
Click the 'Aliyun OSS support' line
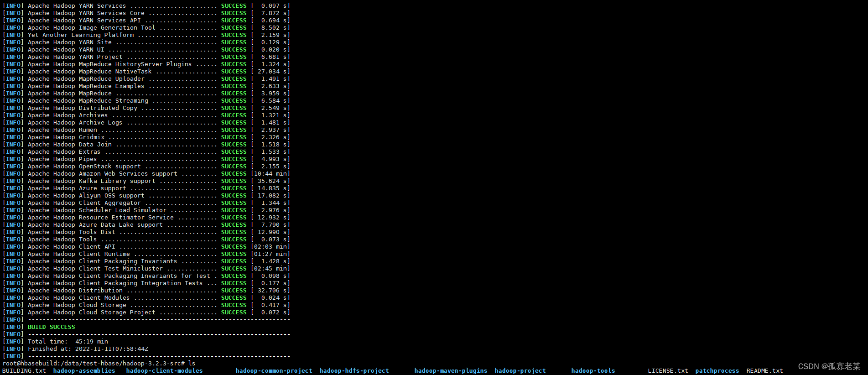coord(146,196)
